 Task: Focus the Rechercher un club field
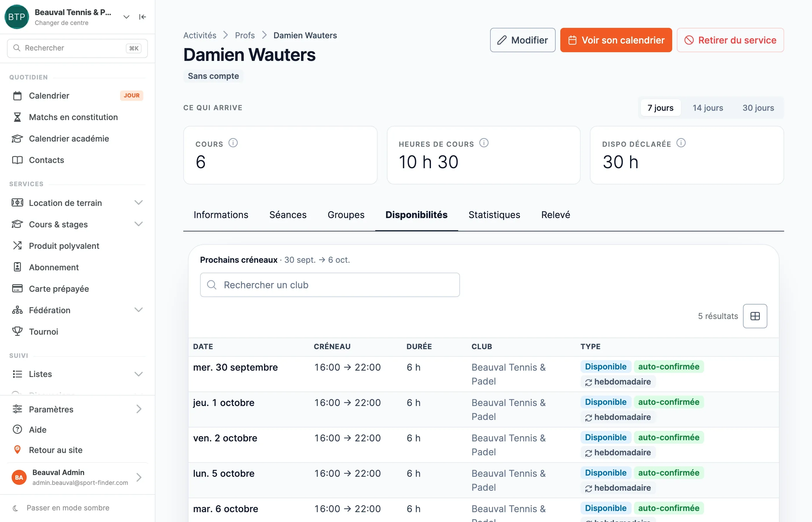(x=330, y=285)
